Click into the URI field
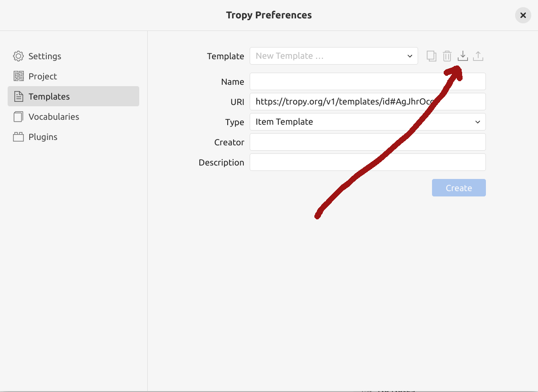The image size is (538, 392). coord(368,101)
